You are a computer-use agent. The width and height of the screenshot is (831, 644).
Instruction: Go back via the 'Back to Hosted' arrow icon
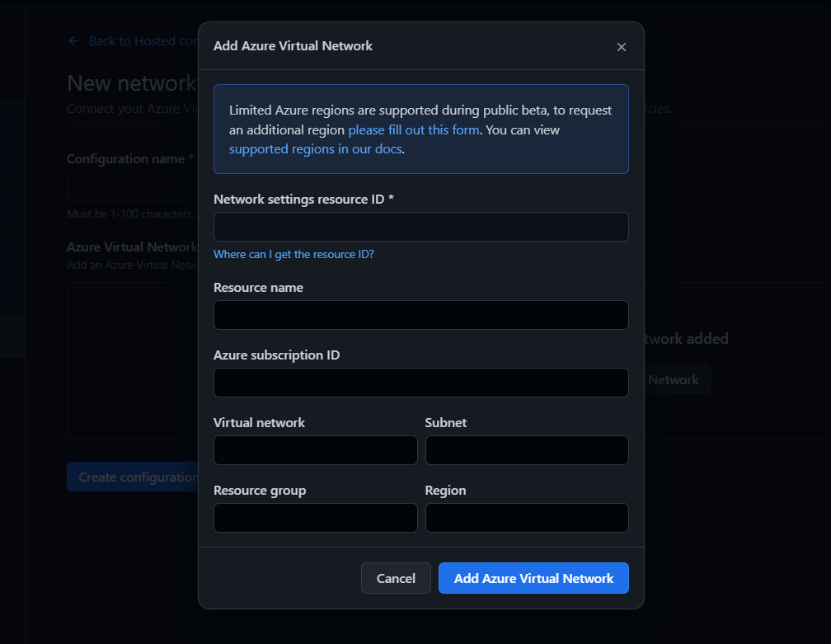pyautogui.click(x=73, y=41)
